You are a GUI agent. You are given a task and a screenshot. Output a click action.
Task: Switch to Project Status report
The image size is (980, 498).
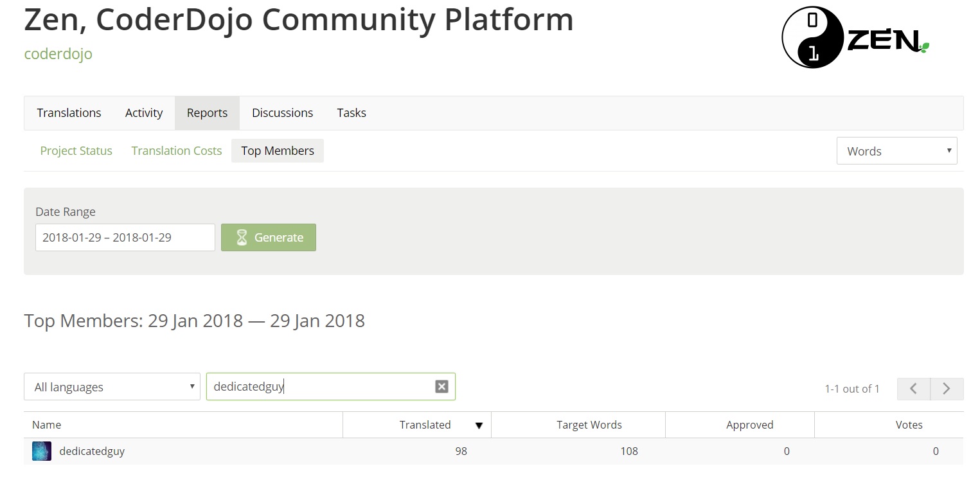tap(76, 151)
